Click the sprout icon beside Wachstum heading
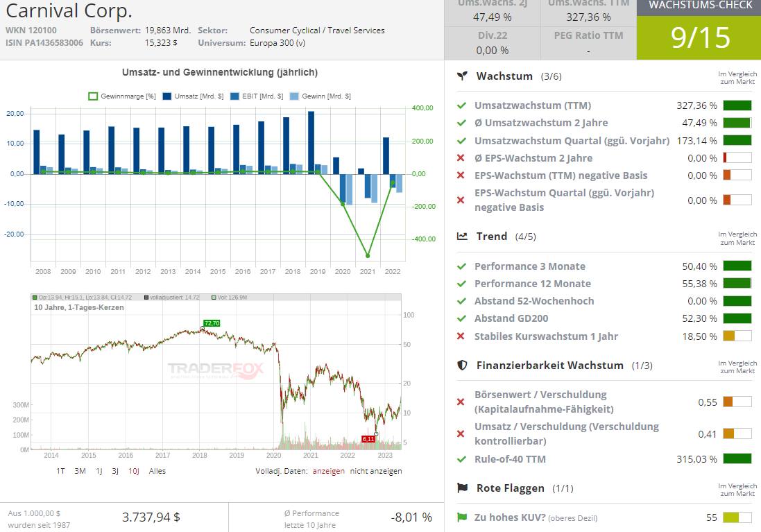761x532 pixels. [463, 76]
